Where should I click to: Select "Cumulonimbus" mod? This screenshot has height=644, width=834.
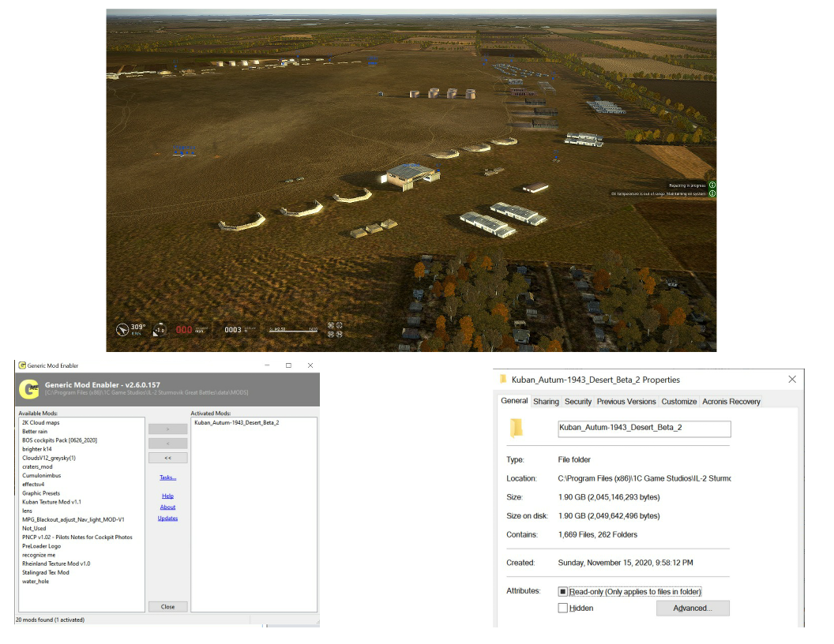pos(42,476)
